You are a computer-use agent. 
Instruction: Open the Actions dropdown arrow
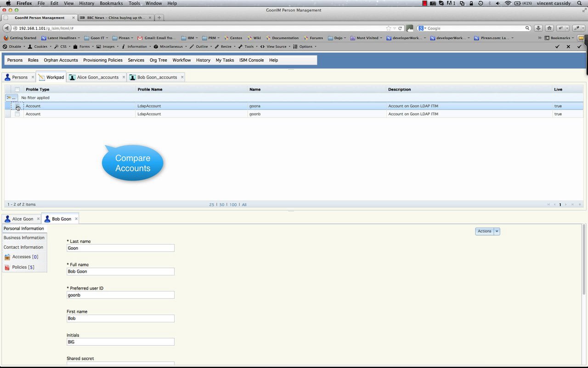tap(497, 231)
